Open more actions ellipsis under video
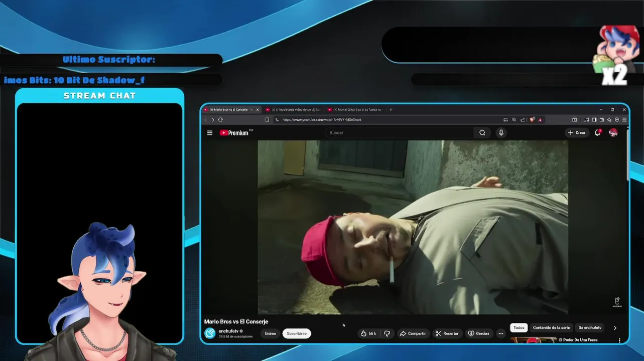 [500, 333]
